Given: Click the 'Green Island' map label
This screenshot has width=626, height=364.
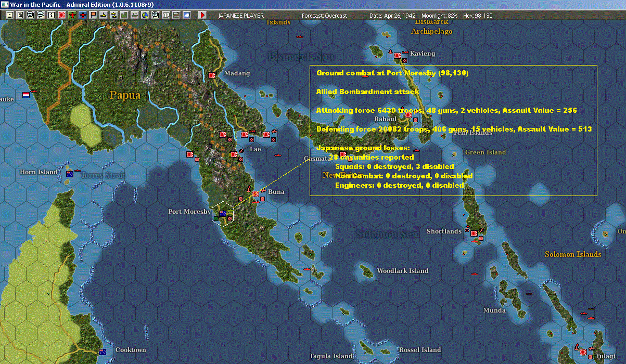Looking at the screenshot, I should pos(486,152).
